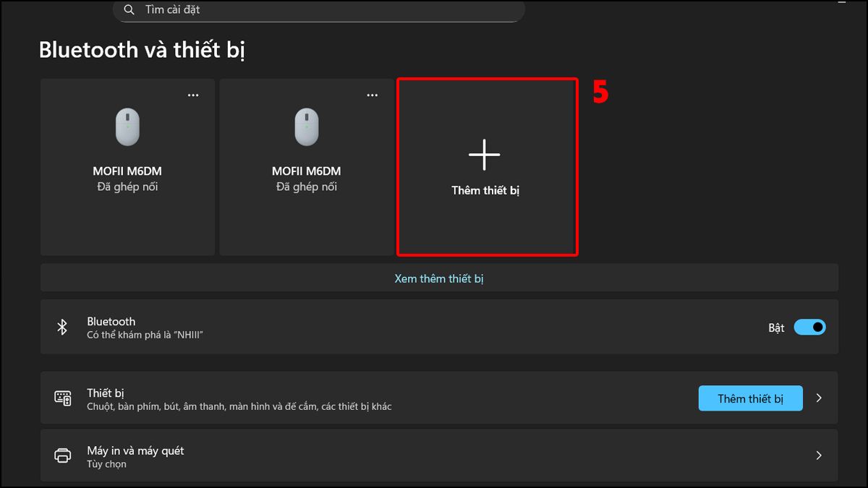Click the keyboard-mouse devices icon
Viewport: 868px width, 488px height.
pos(63,398)
